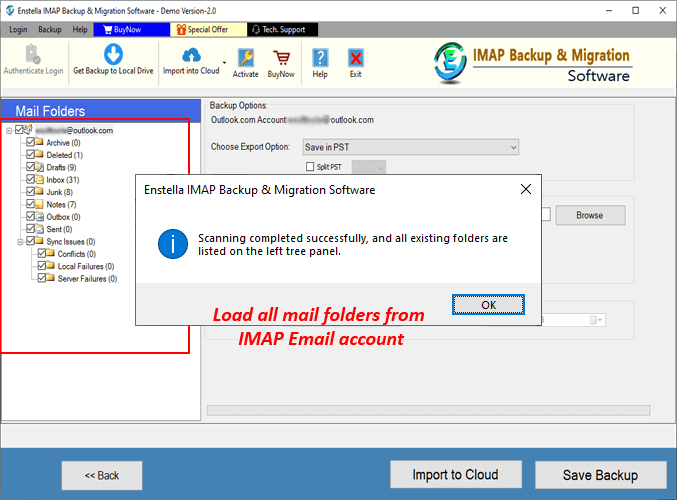Select the Conflicts folder icon
This screenshot has height=500, width=677.
pos(51,253)
